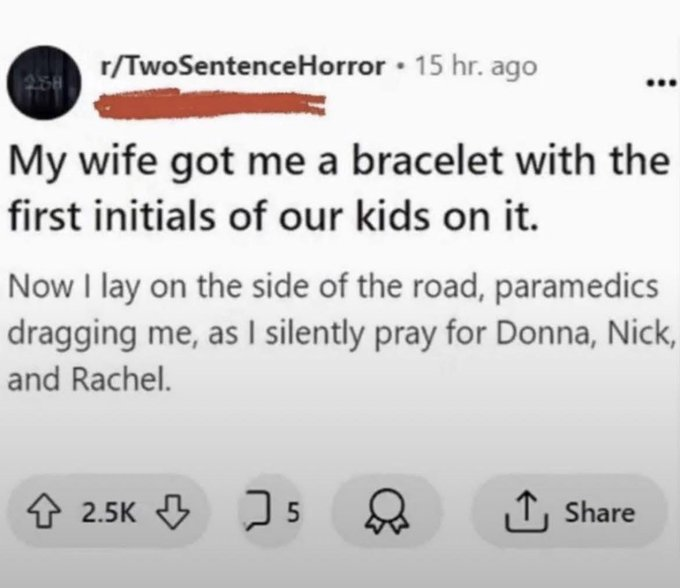Click the words 'first initials' in title

[112, 216]
